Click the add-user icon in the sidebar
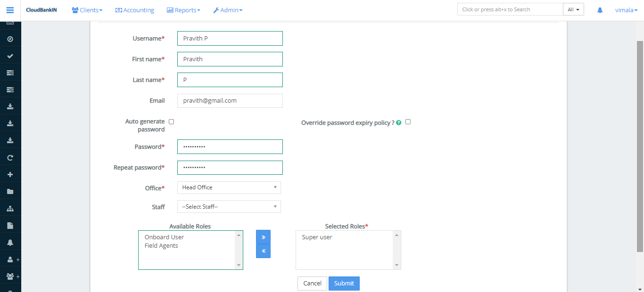Image resolution: width=644 pixels, height=292 pixels. pyautogui.click(x=9, y=259)
